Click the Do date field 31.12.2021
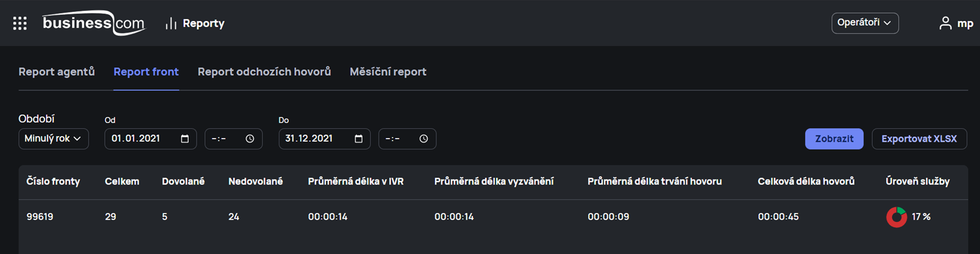The image size is (980, 254). pos(325,139)
